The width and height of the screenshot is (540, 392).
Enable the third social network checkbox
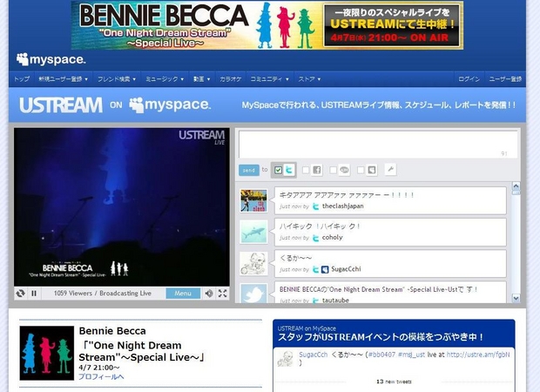click(x=333, y=170)
